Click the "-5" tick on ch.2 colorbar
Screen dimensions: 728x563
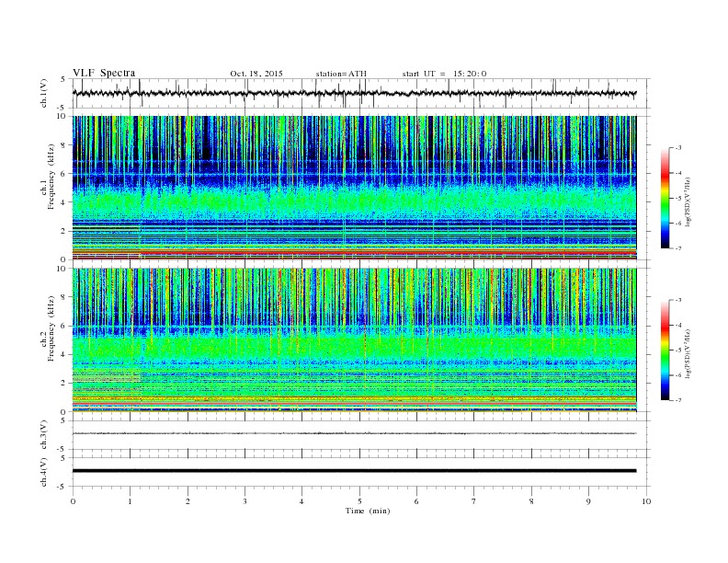click(678, 350)
